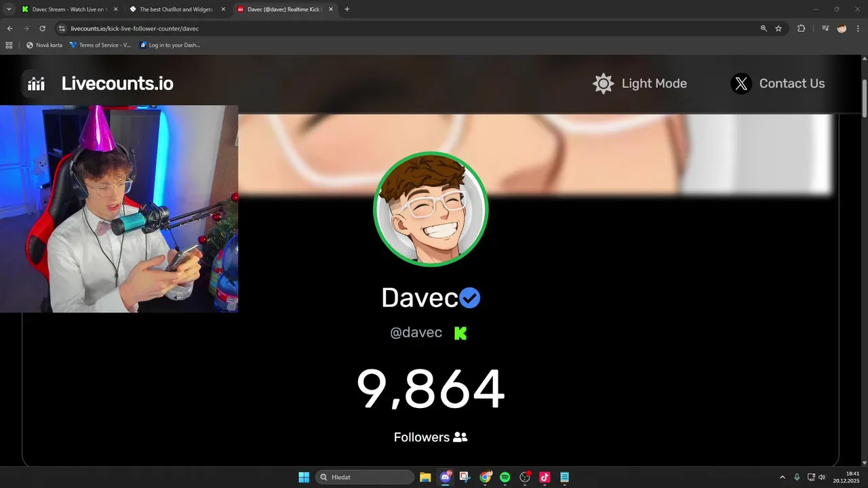Click the @davec handle text

click(416, 333)
